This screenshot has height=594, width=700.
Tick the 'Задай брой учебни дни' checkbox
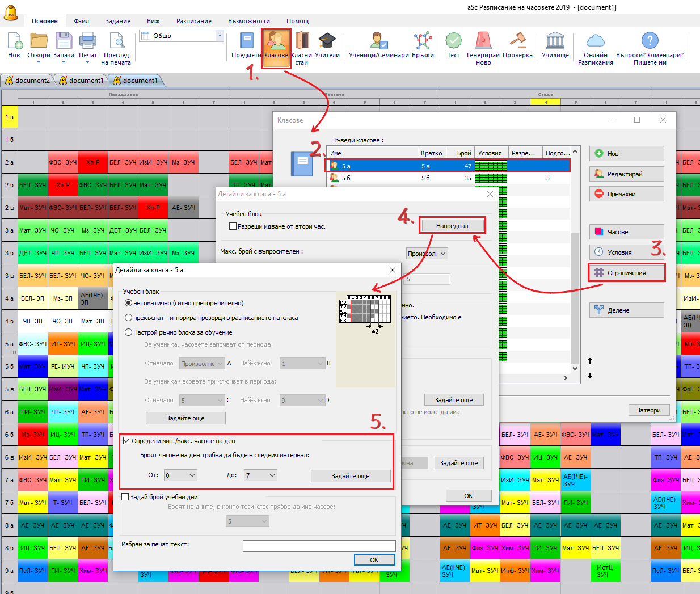(126, 497)
